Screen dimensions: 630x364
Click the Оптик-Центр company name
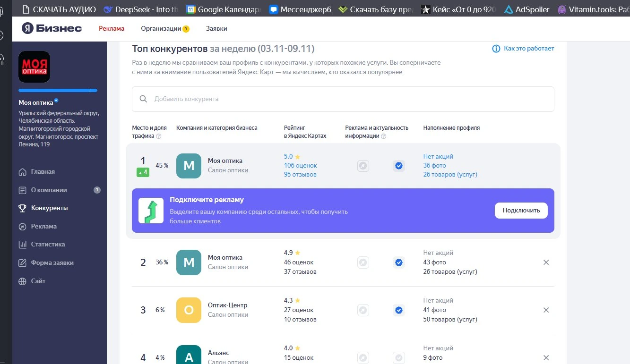[x=228, y=305]
